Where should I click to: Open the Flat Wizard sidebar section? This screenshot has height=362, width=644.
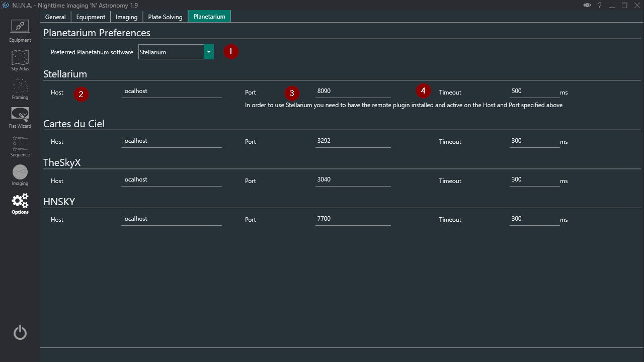tap(20, 118)
